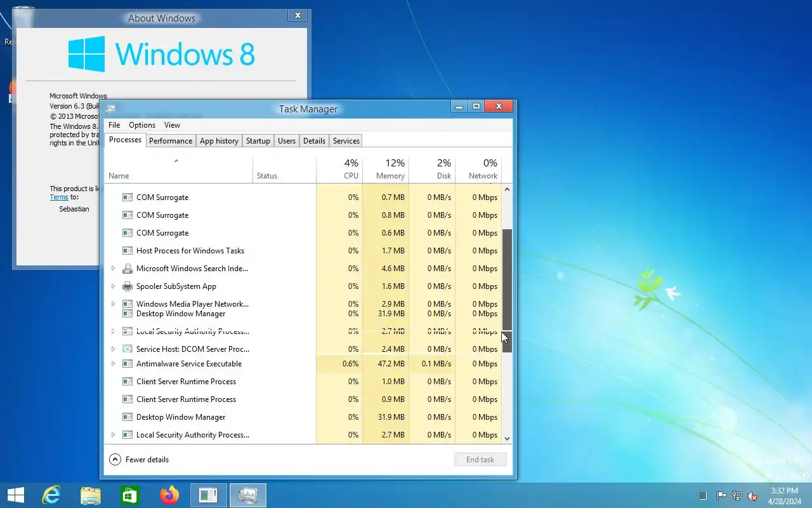Click the icon of COM Surrogate using 0.7 MB
The width and height of the screenshot is (812, 508).
pos(127,197)
